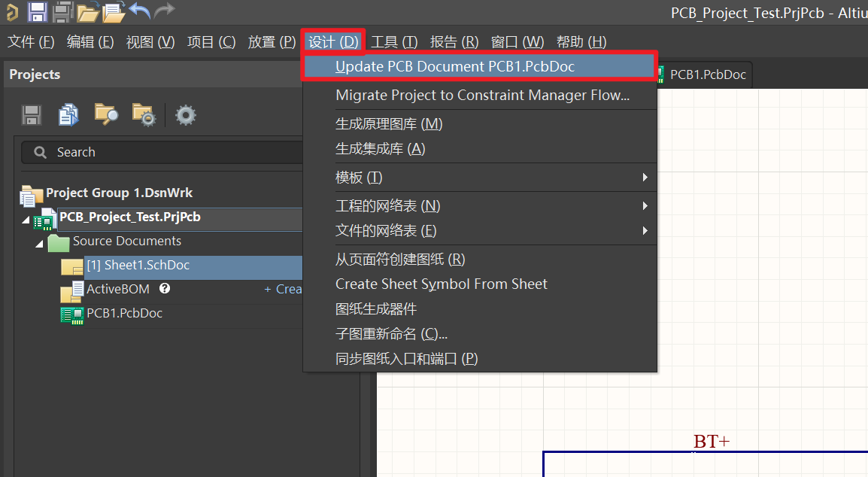
Task: Open the Projects panel gear settings
Action: pos(186,115)
